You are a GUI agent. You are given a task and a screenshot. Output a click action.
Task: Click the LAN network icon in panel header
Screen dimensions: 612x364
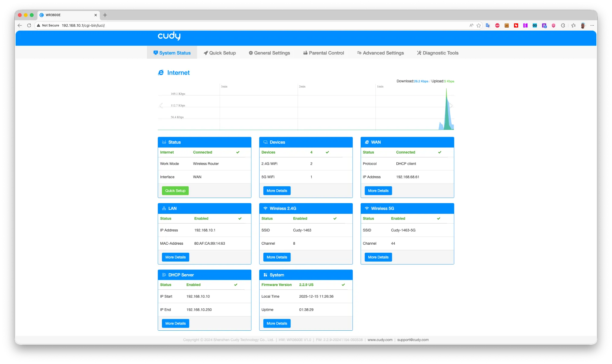164,208
